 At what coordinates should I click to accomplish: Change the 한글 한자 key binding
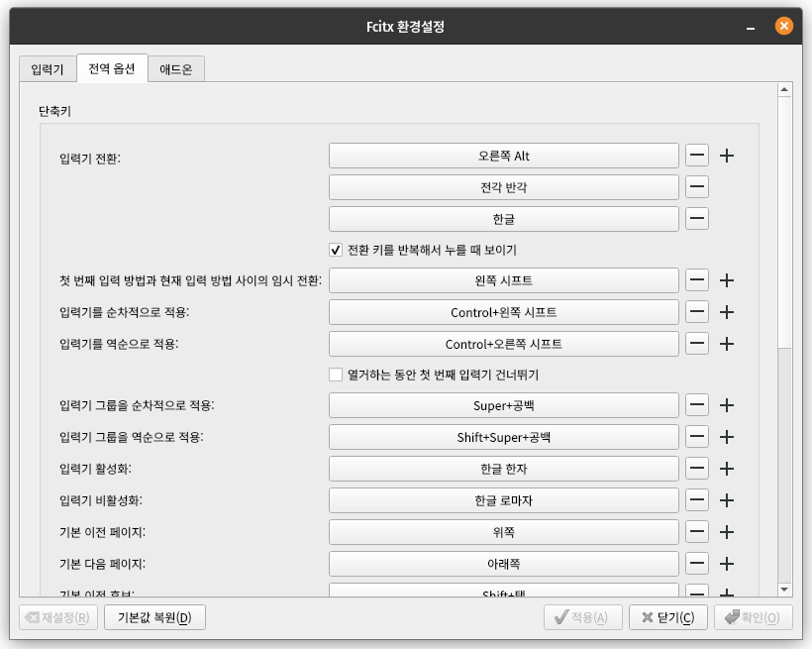[x=503, y=469]
